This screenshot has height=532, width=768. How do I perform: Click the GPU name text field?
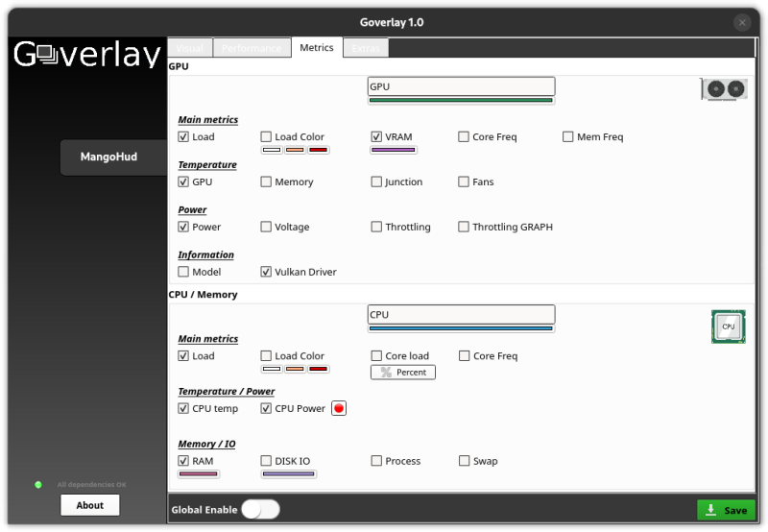(x=461, y=86)
